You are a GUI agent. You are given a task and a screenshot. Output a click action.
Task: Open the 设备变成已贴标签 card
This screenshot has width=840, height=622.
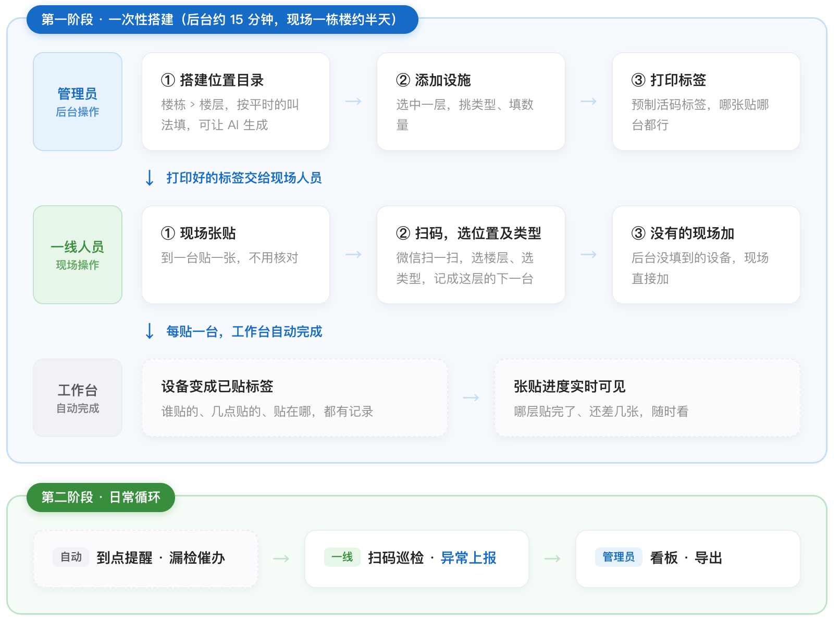click(295, 398)
